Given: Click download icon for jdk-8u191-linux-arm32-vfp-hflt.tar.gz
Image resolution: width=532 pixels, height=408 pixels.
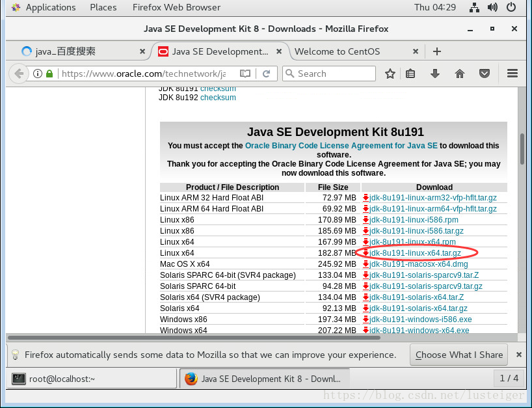Looking at the screenshot, I should coord(366,198).
